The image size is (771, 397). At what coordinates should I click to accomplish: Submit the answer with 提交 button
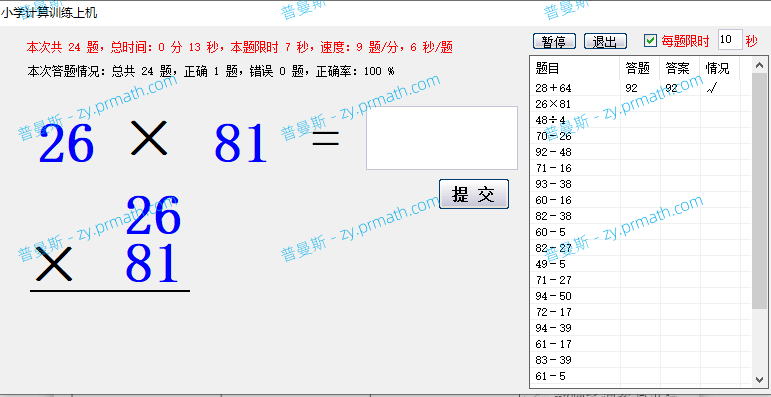[x=474, y=194]
